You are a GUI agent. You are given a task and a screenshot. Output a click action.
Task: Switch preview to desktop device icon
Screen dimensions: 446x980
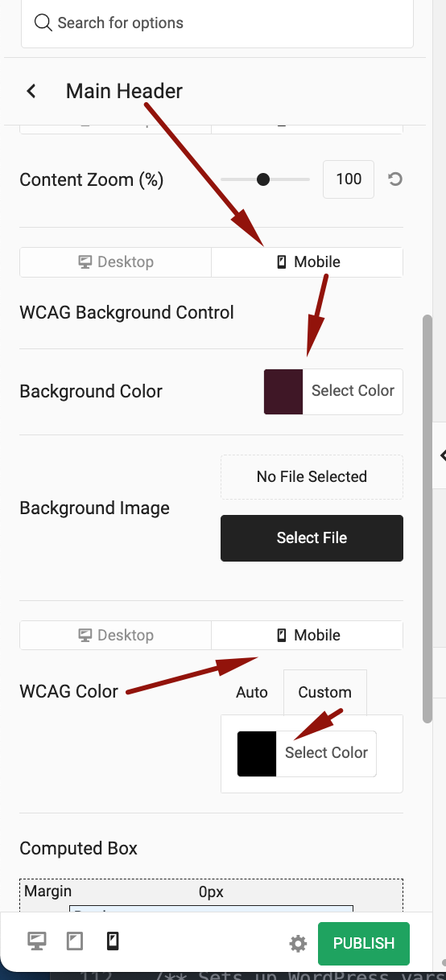(37, 941)
